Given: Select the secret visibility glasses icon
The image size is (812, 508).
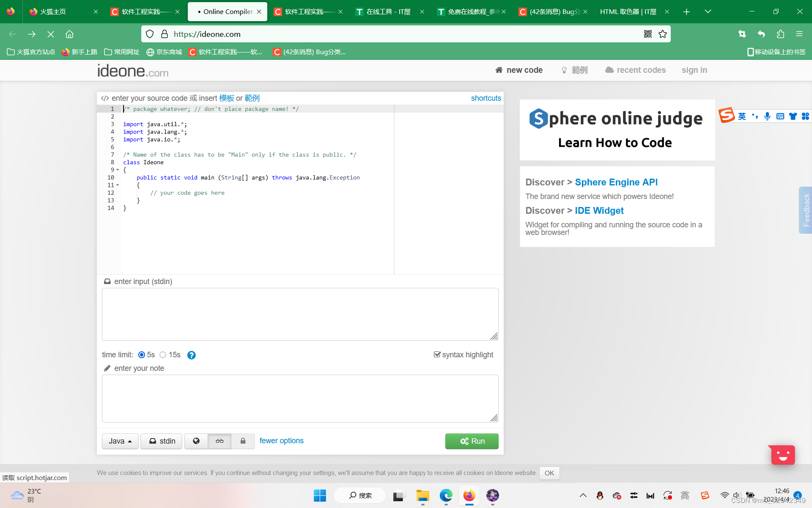Looking at the screenshot, I should click(219, 441).
